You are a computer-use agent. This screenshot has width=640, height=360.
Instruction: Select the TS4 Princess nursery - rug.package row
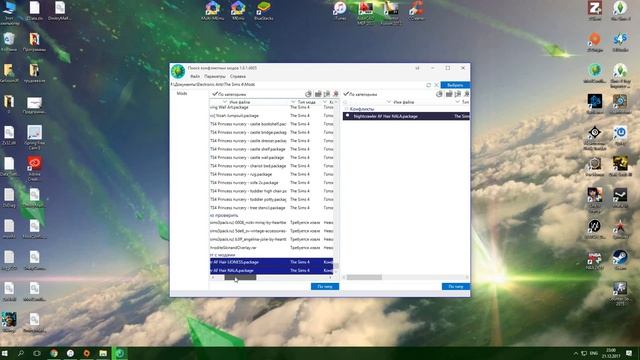(x=271, y=174)
